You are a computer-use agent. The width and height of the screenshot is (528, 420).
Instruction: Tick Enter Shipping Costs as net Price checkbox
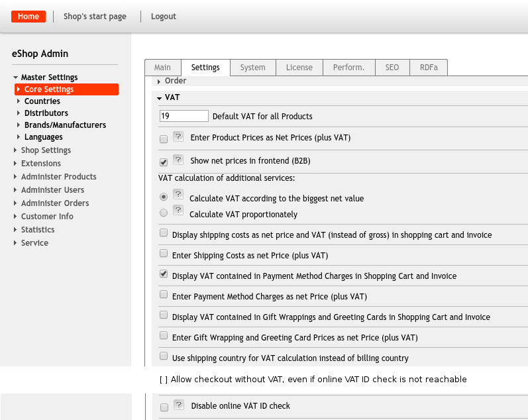[x=164, y=253]
